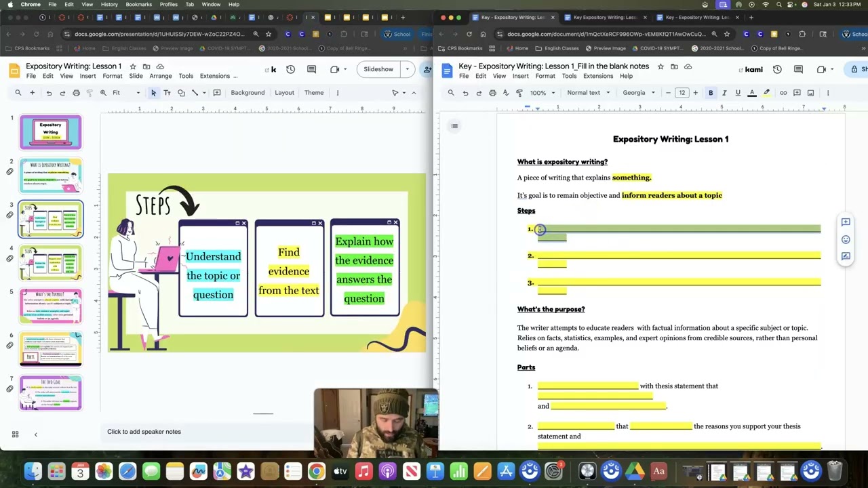This screenshot has height=488, width=868.
Task: Open search menus magnifier in Slides
Action: tap(18, 93)
